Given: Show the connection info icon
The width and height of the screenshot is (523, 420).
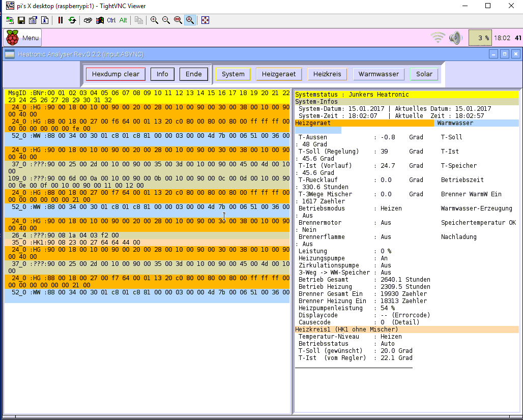Looking at the screenshot, I should point(45,20).
